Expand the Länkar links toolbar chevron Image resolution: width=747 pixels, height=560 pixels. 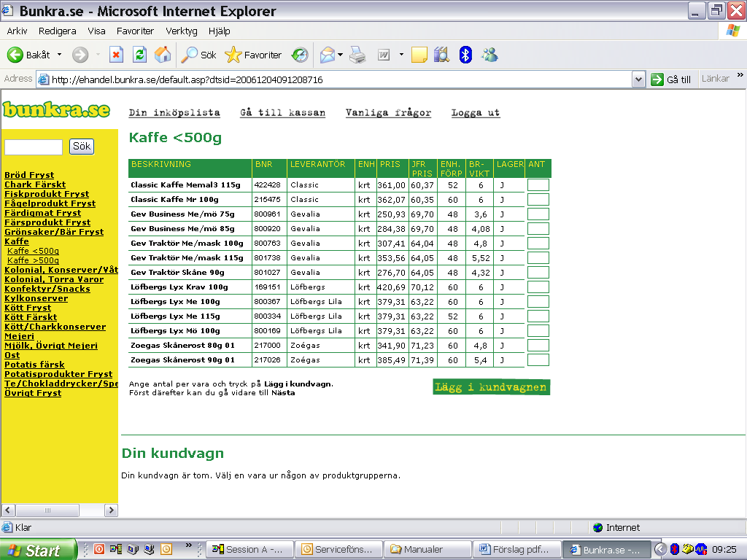(740, 75)
